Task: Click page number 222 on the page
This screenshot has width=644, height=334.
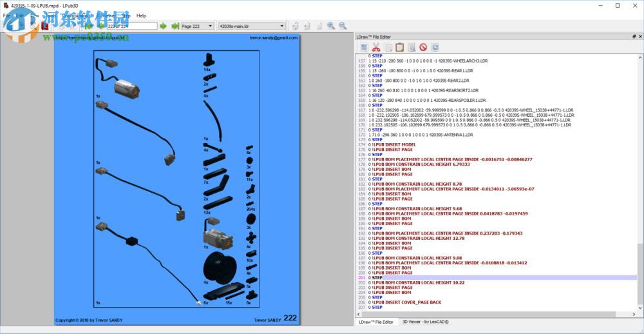Action: point(290,318)
